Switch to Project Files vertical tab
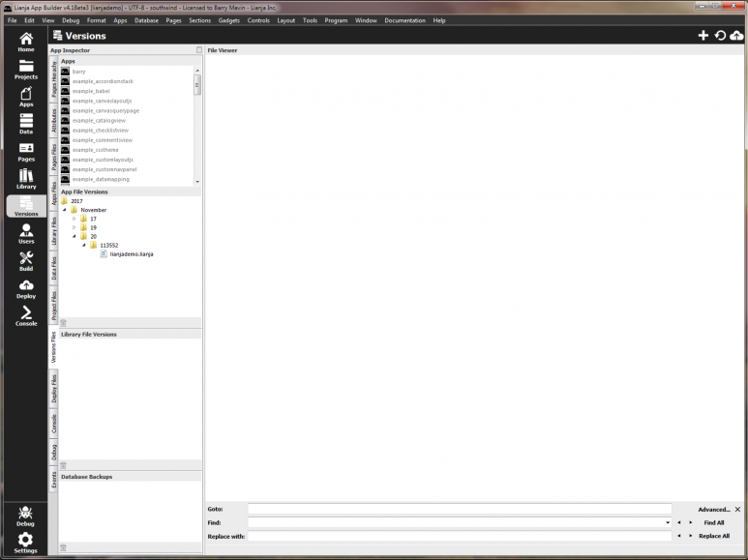Image resolution: width=748 pixels, height=560 pixels. [54, 306]
